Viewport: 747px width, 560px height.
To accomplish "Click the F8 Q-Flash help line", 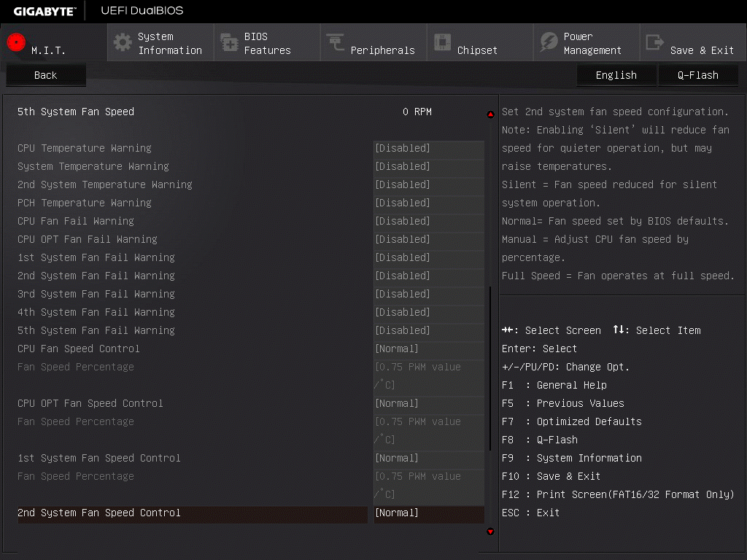I will [540, 440].
